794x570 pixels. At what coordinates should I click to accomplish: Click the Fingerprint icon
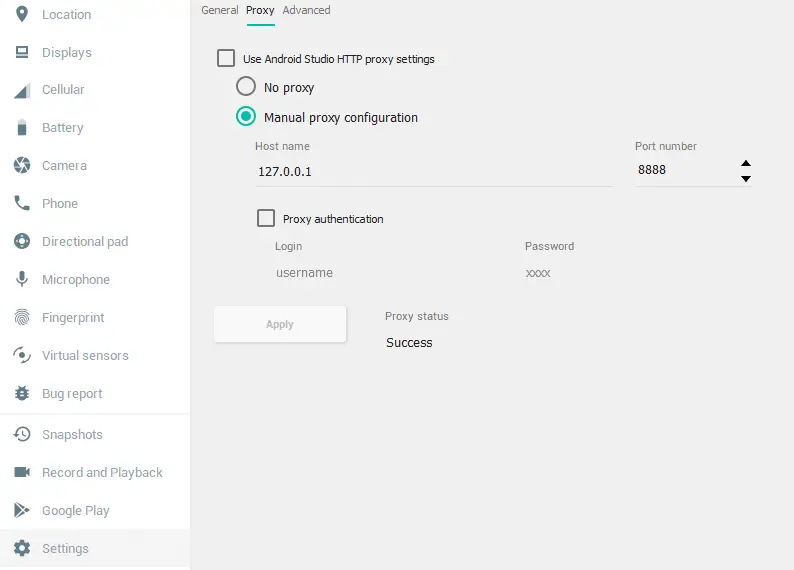point(22,317)
